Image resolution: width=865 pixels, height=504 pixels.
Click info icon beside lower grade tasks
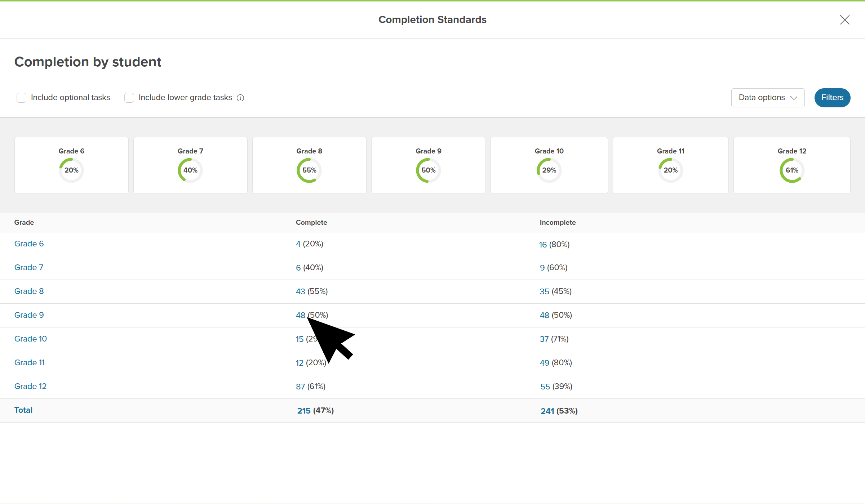240,98
